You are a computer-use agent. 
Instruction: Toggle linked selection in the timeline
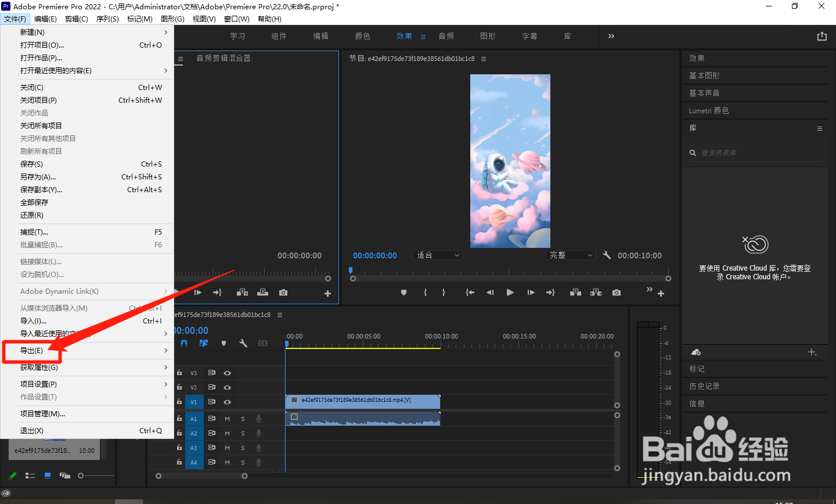pos(204,343)
